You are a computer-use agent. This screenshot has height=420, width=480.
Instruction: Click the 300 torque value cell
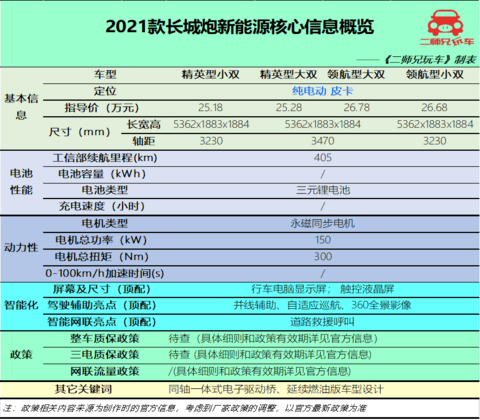[323, 257]
